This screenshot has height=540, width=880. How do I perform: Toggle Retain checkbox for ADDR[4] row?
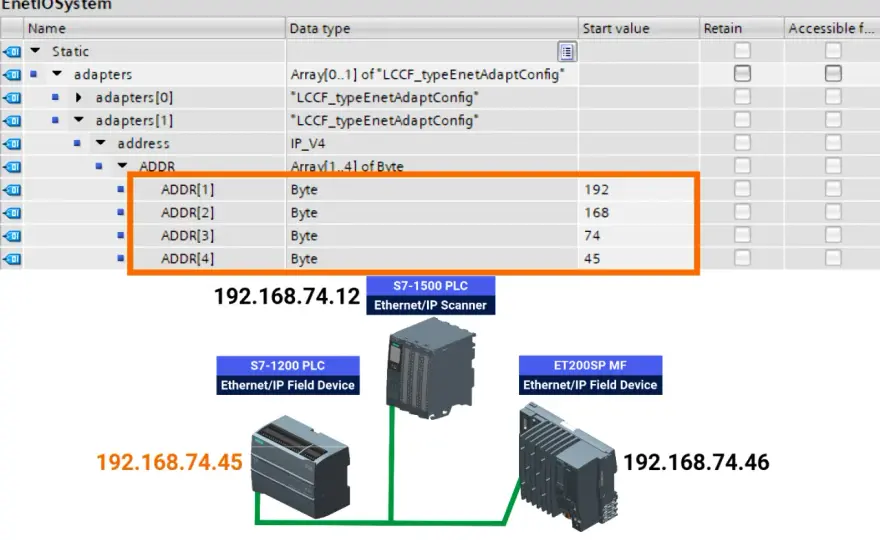742,258
